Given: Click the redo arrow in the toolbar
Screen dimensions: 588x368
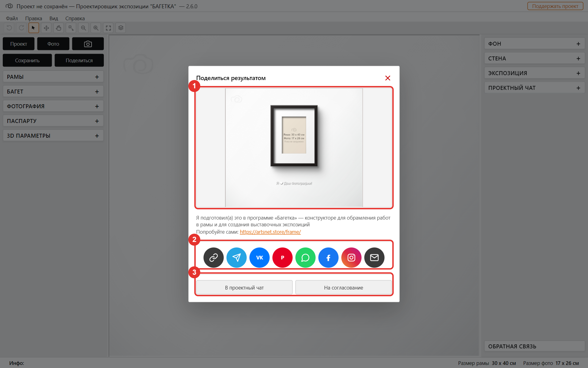Looking at the screenshot, I should (x=21, y=28).
